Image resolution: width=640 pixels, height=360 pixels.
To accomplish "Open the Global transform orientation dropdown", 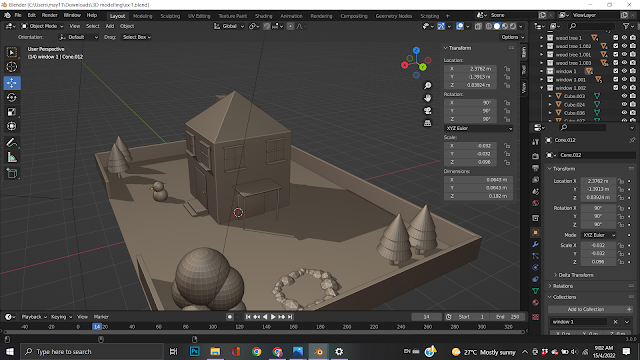I will 229,26.
